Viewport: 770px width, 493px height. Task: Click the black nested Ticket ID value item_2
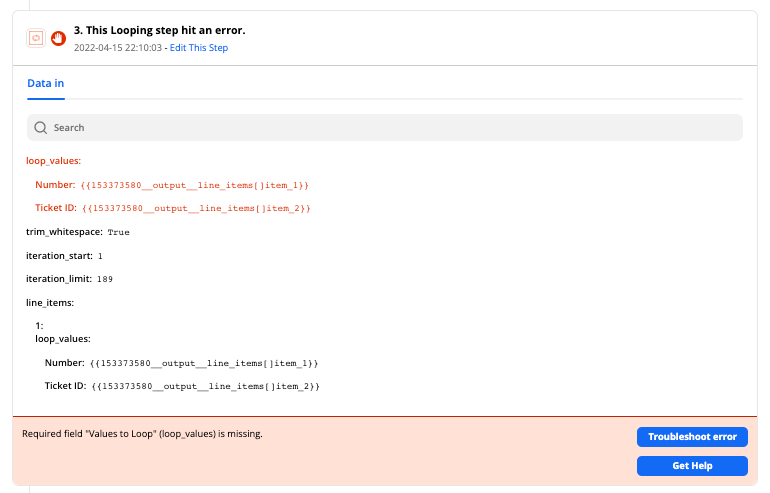coord(206,386)
